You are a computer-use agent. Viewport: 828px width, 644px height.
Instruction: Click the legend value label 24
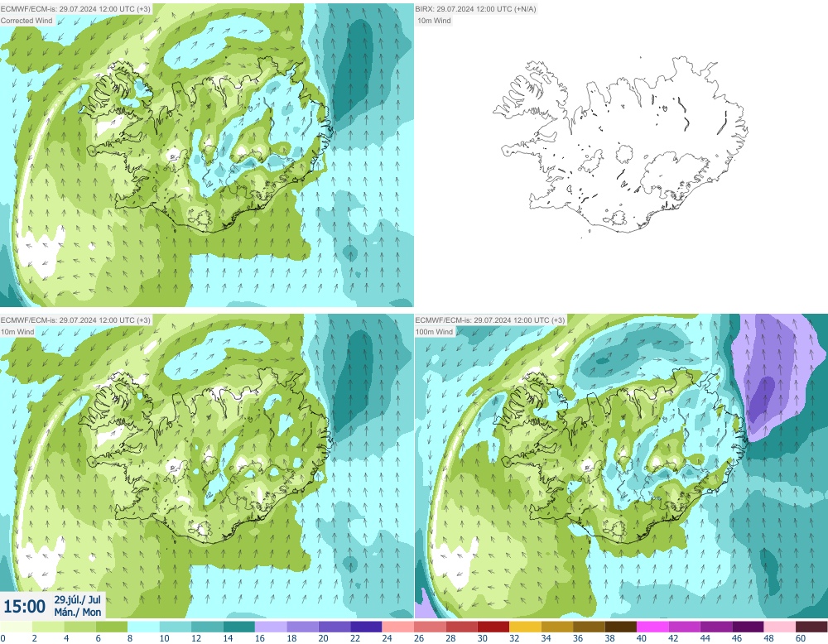click(387, 638)
